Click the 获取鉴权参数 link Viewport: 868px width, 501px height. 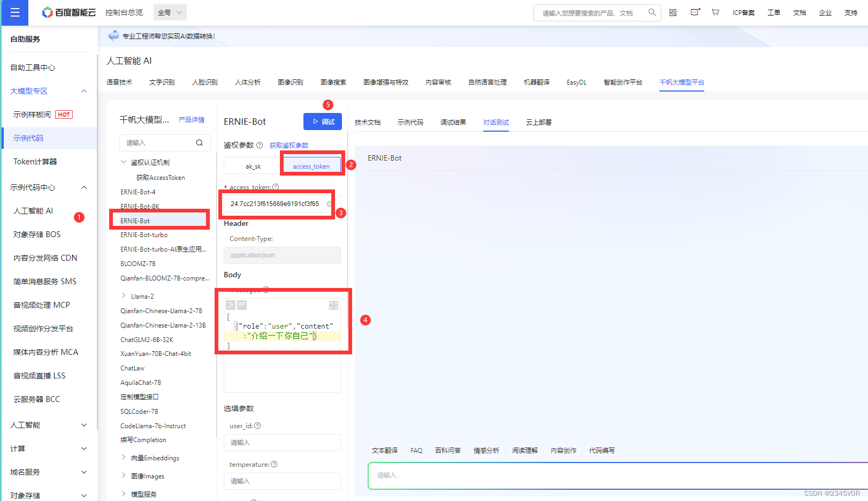tap(289, 146)
